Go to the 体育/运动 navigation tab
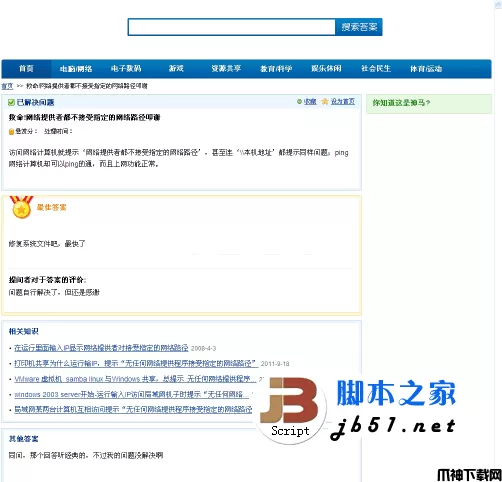Screen dimensions: 502x482 [426, 69]
